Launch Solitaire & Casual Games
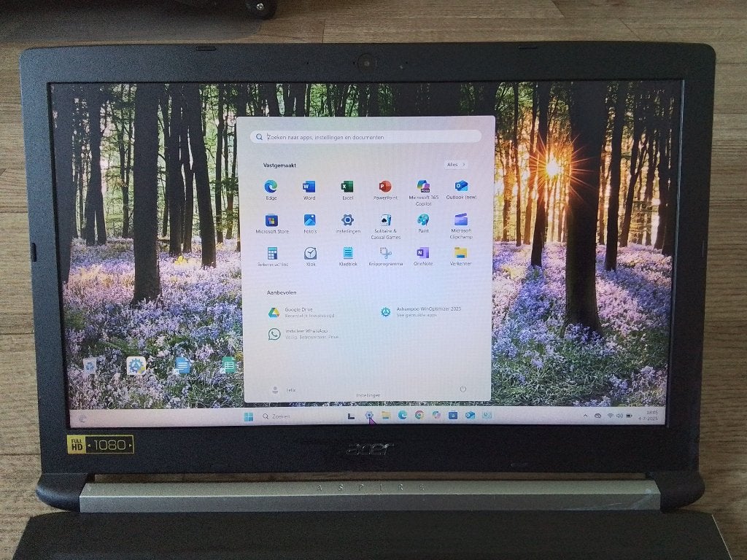This screenshot has height=560, width=747. point(385,226)
